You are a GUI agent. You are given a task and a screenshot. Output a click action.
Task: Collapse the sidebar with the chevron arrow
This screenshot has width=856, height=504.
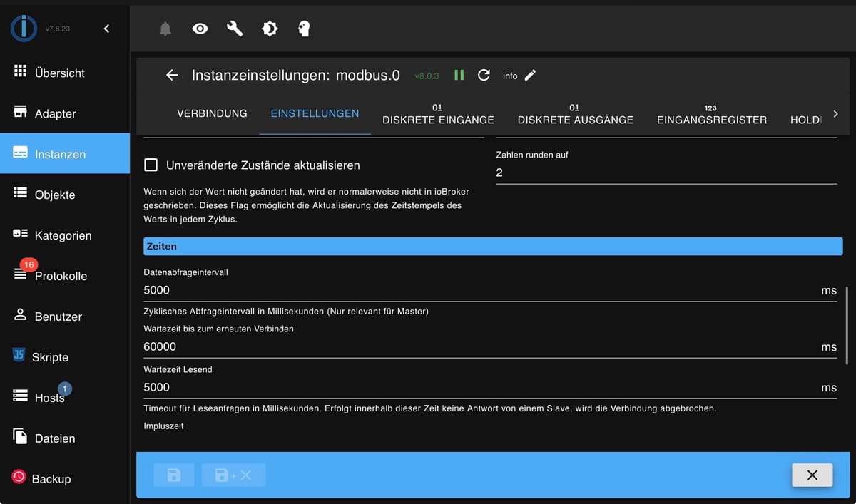coord(106,29)
